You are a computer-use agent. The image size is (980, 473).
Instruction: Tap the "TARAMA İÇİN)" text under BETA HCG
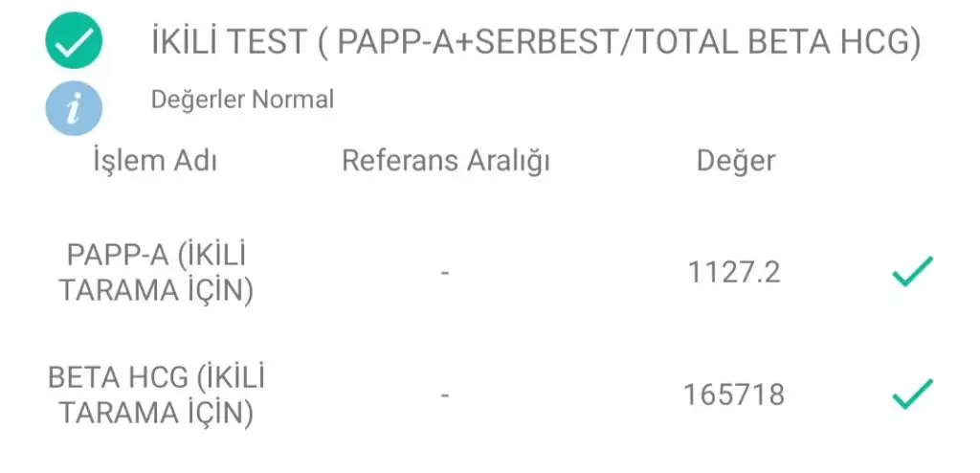[156, 414]
